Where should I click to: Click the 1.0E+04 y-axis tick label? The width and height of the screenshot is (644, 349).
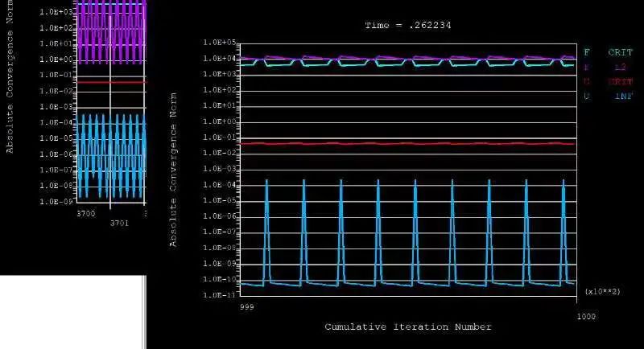click(x=219, y=59)
